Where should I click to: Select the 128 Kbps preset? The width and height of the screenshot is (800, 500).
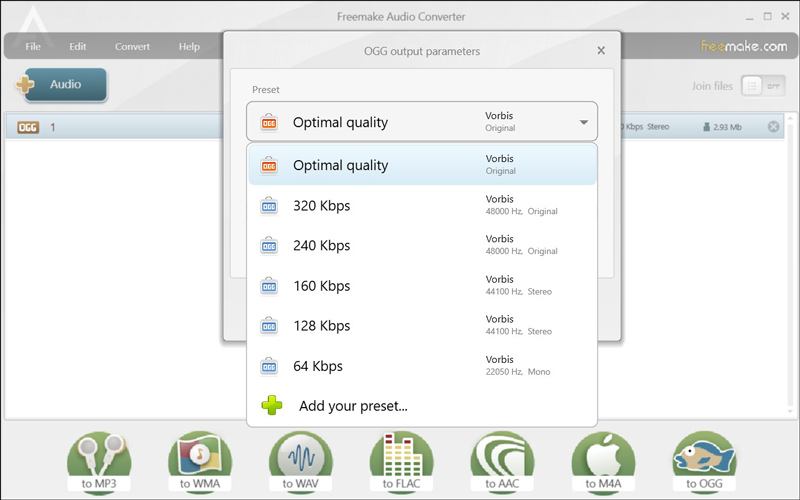(x=422, y=326)
